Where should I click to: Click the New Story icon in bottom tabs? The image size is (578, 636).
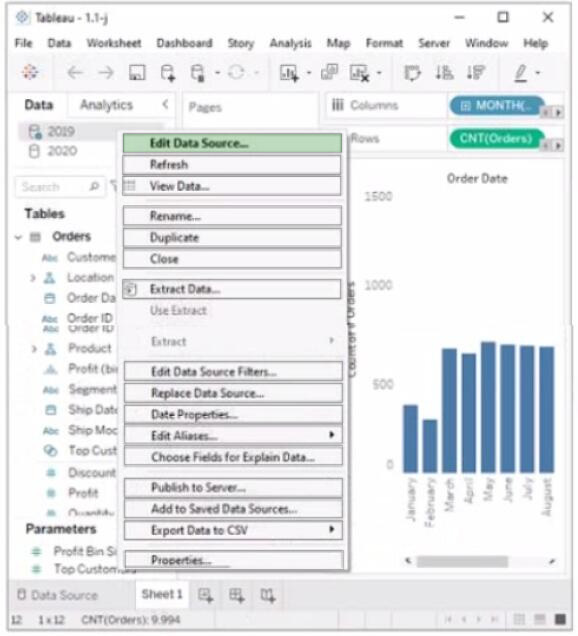(268, 595)
